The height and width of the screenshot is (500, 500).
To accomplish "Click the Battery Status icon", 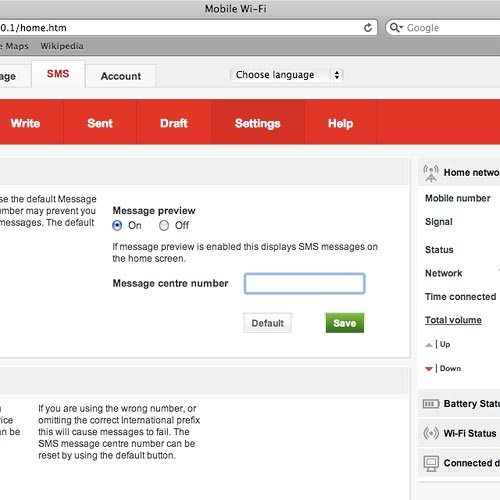I will (431, 404).
